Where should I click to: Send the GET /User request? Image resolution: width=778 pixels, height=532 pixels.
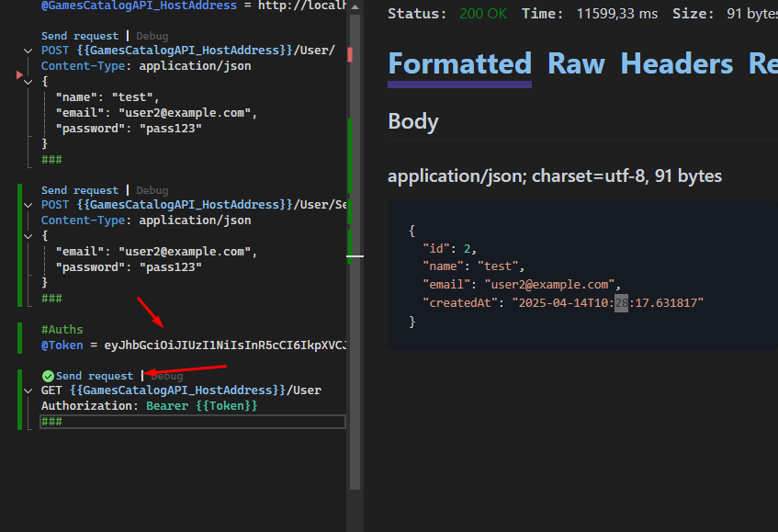pyautogui.click(x=95, y=376)
